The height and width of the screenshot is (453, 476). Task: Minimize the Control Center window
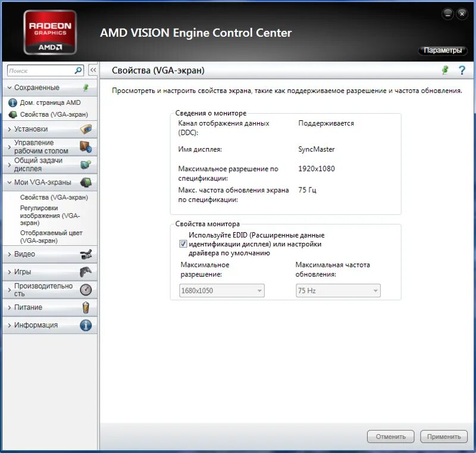click(x=447, y=14)
